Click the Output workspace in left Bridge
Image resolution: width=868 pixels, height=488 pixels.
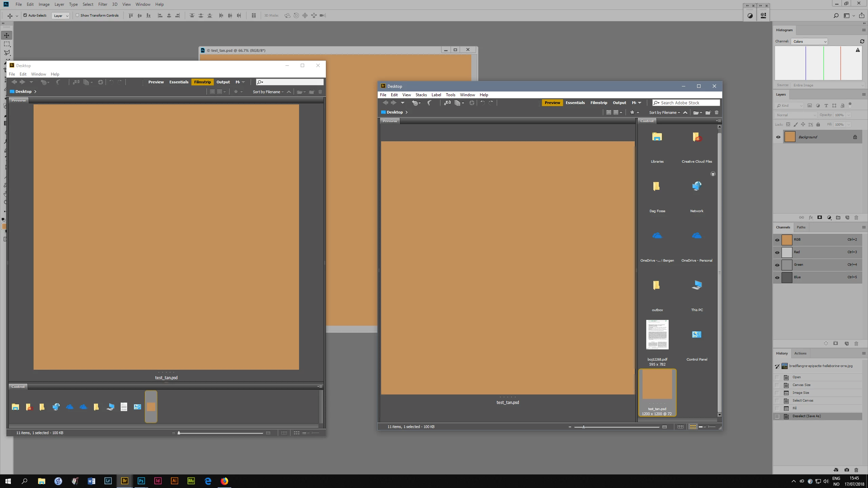(223, 82)
